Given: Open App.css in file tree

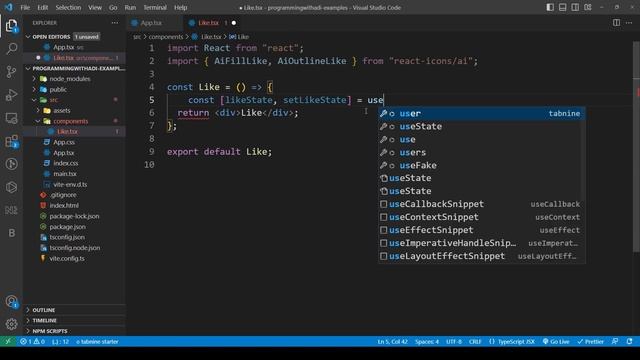Looking at the screenshot, I should click(64, 142).
